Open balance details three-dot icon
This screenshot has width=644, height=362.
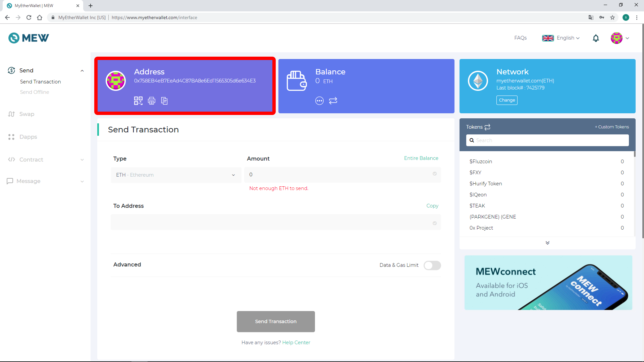pos(319,101)
